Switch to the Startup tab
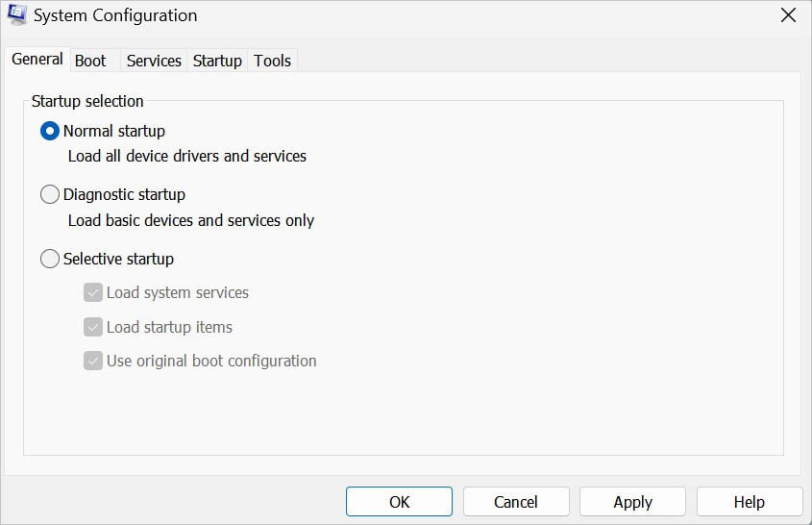The height and width of the screenshot is (525, 812). click(x=217, y=61)
